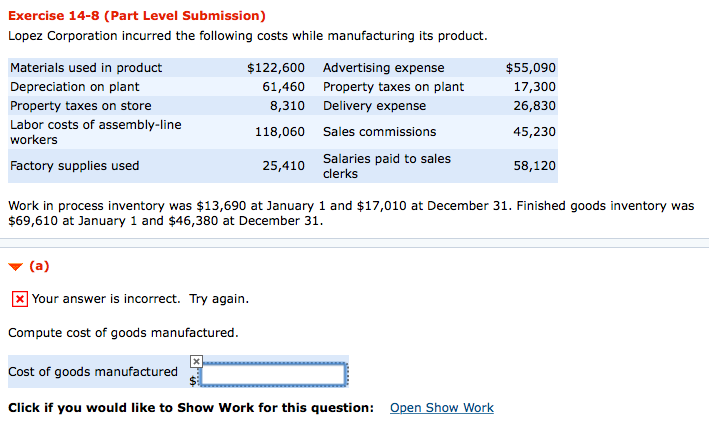
Task: Open the Show Work link
Action: click(x=441, y=408)
